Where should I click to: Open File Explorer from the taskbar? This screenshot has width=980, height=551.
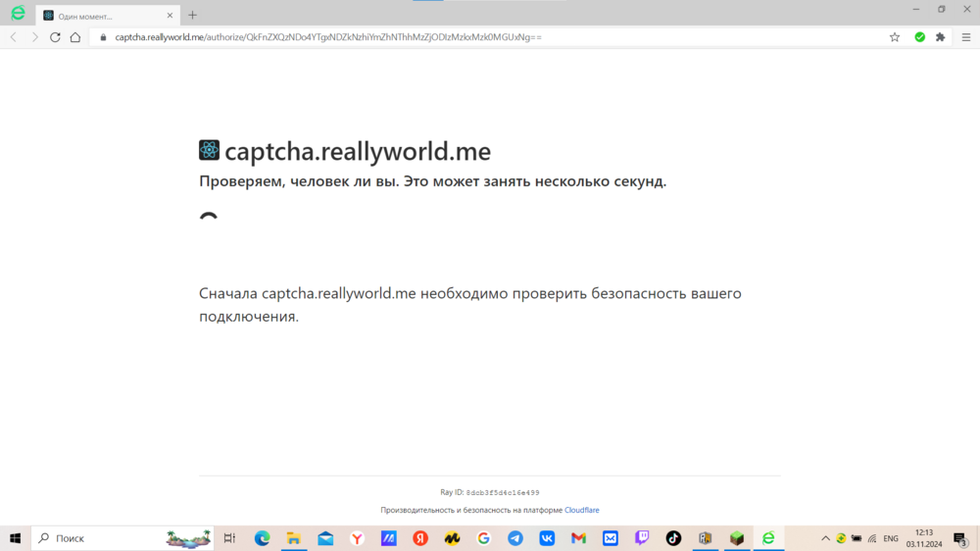tap(294, 538)
